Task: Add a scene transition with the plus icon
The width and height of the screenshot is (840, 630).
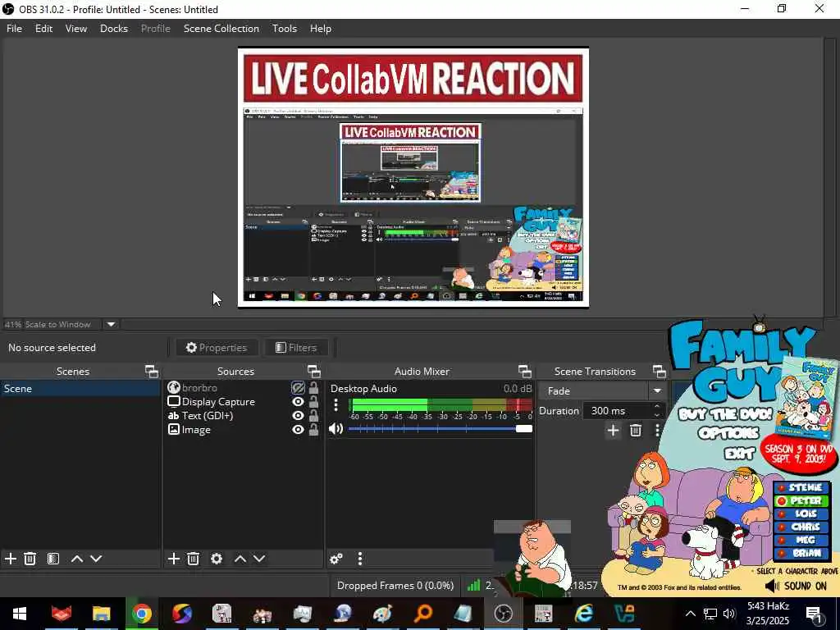Action: point(613,430)
